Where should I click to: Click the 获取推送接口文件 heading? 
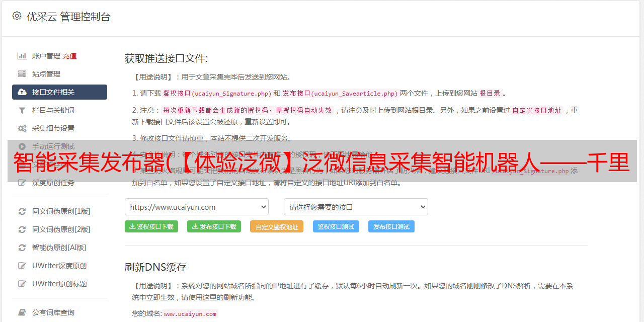click(x=166, y=58)
